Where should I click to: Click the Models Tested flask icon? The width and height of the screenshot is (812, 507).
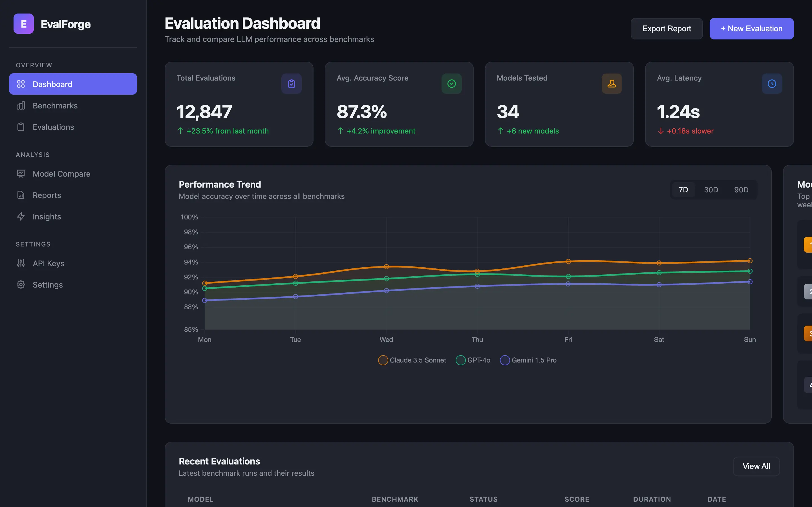(x=611, y=83)
